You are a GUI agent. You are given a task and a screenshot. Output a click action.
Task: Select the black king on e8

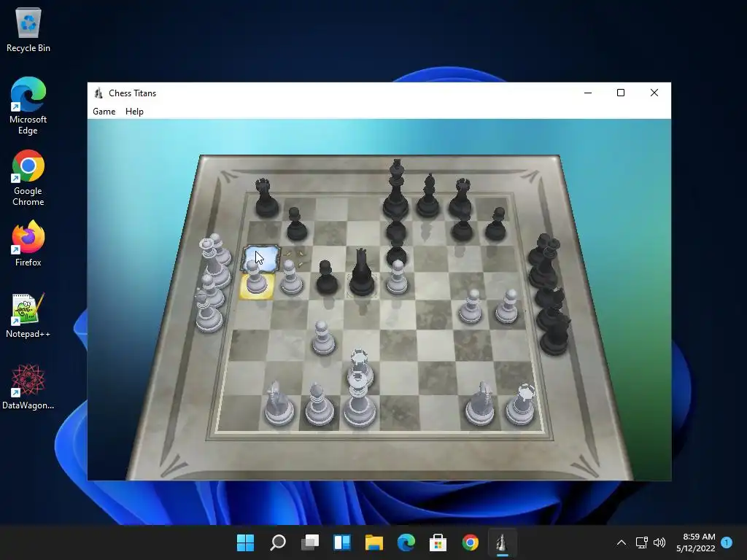(x=396, y=189)
